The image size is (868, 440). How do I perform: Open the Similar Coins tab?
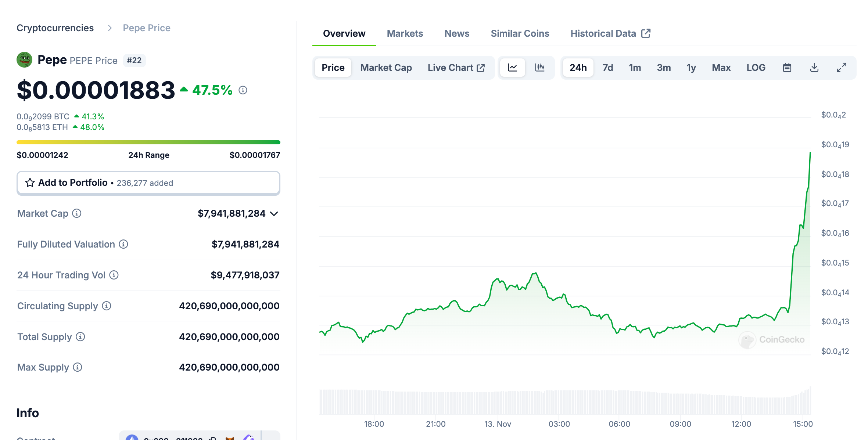[520, 33]
